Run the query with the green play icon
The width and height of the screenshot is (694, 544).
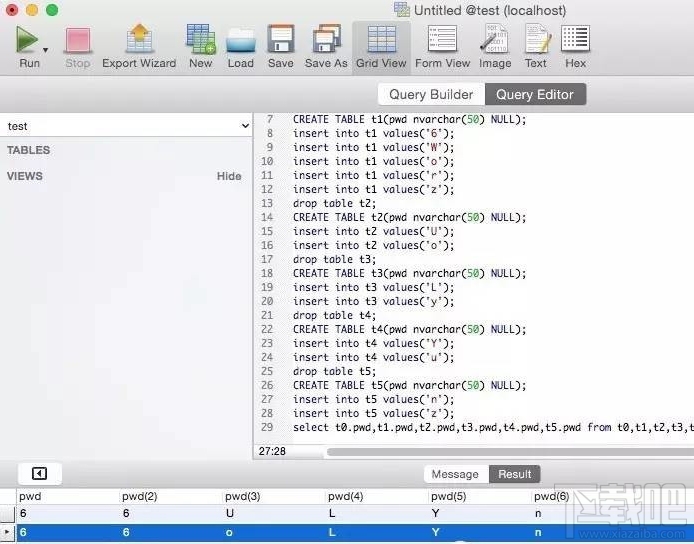27,39
